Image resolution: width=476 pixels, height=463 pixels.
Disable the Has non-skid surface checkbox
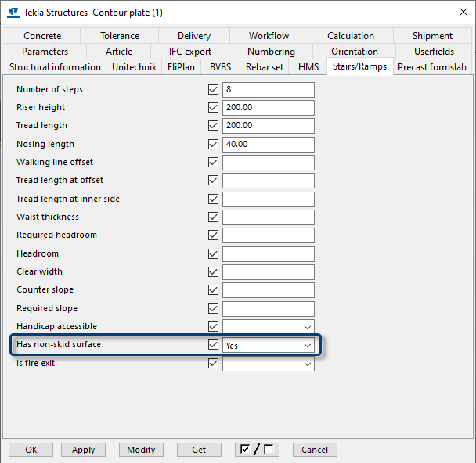[x=213, y=345]
